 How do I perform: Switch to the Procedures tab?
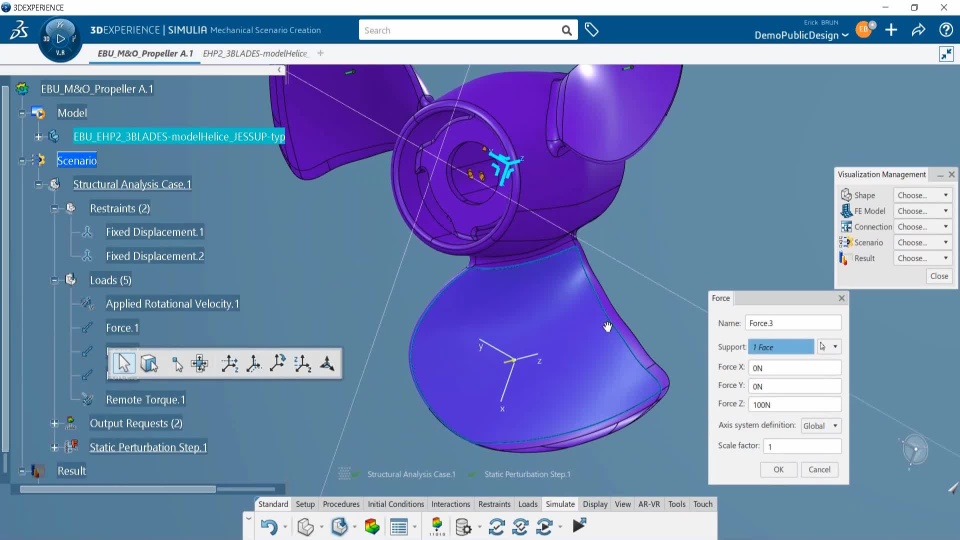point(341,504)
